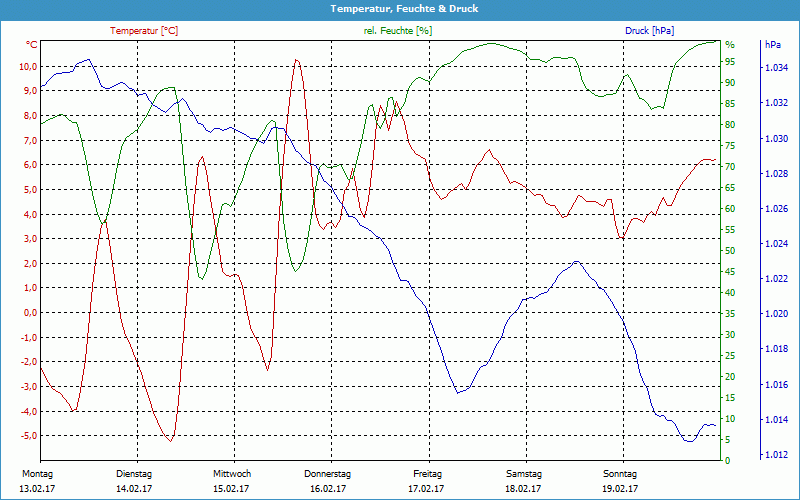Screen dimensions: 800x500
Task: Click the '19.02.17' date label
Action: click(x=619, y=489)
